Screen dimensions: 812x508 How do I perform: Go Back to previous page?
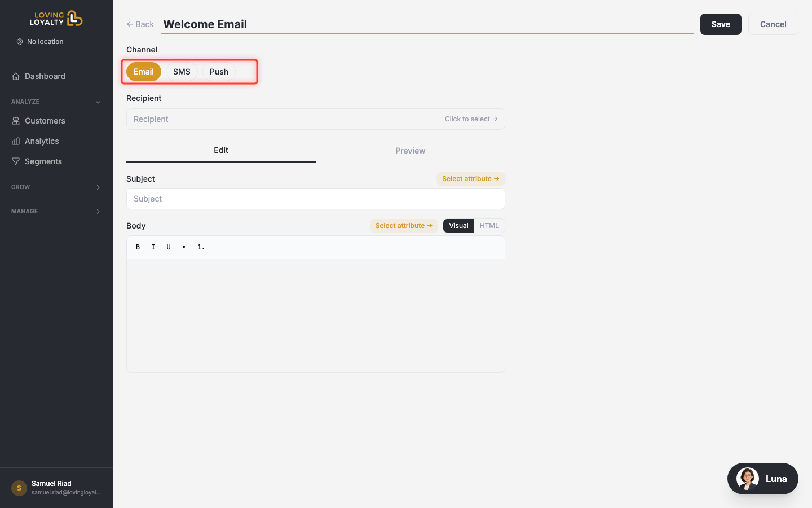pyautogui.click(x=140, y=24)
